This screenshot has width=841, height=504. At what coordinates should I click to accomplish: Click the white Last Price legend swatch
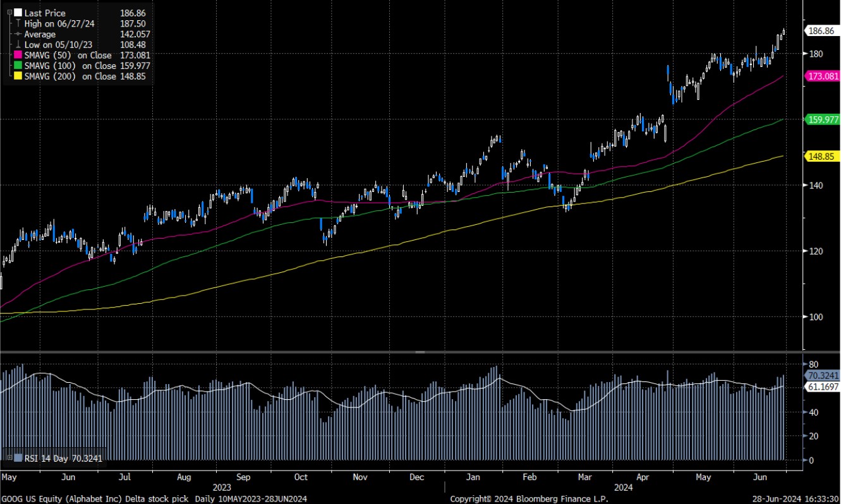click(17, 13)
